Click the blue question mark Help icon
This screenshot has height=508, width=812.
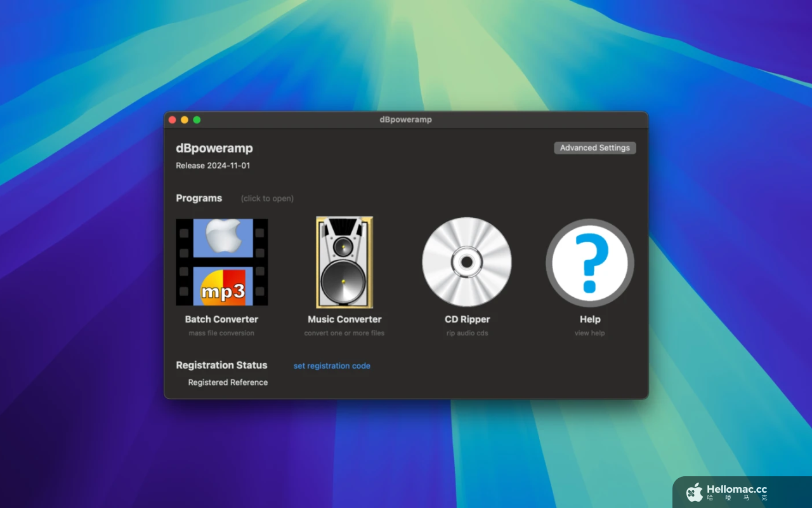[590, 263]
